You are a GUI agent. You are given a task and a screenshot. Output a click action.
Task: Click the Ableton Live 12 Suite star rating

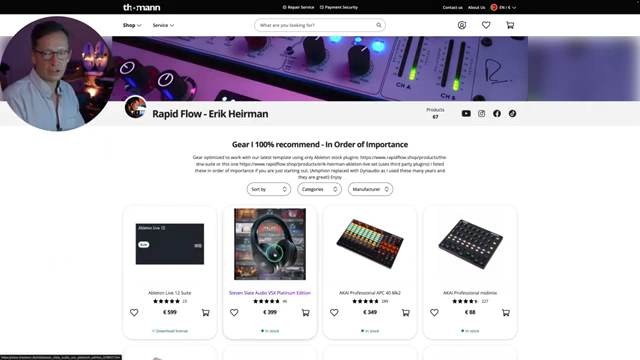pos(166,301)
